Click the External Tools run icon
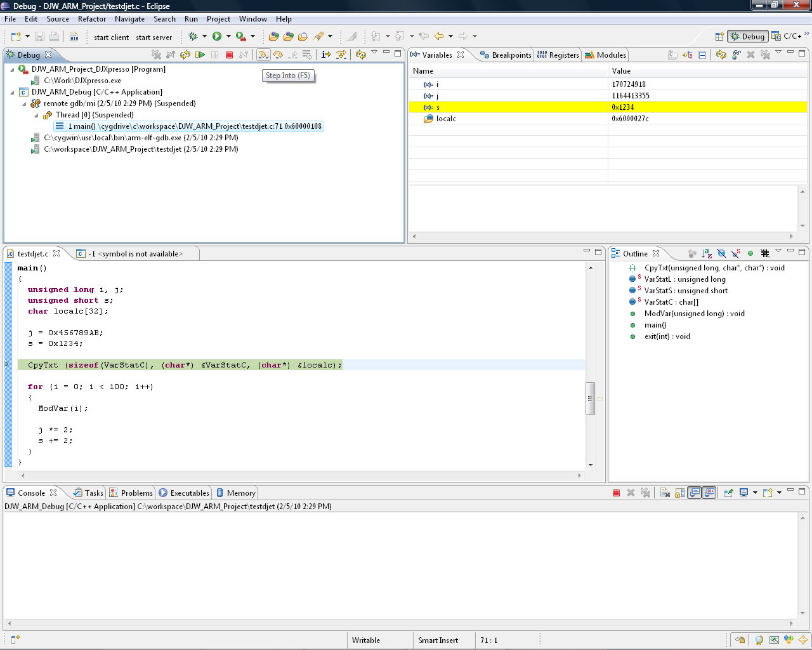 pos(241,37)
